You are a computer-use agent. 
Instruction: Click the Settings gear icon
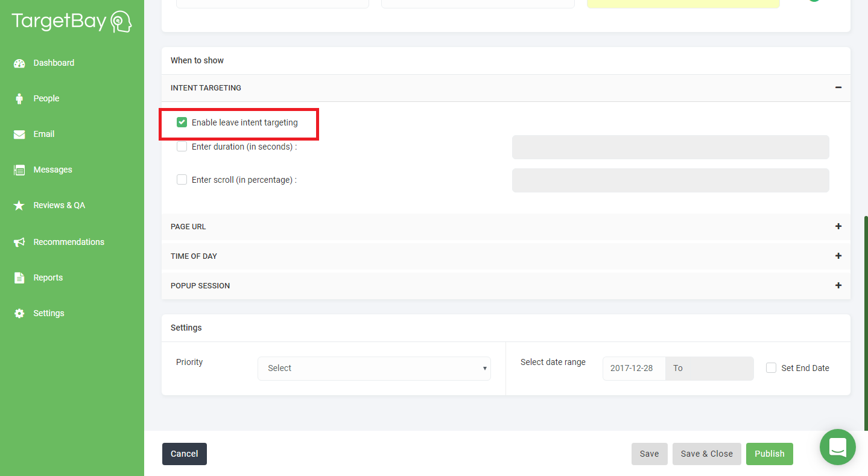tap(19, 314)
